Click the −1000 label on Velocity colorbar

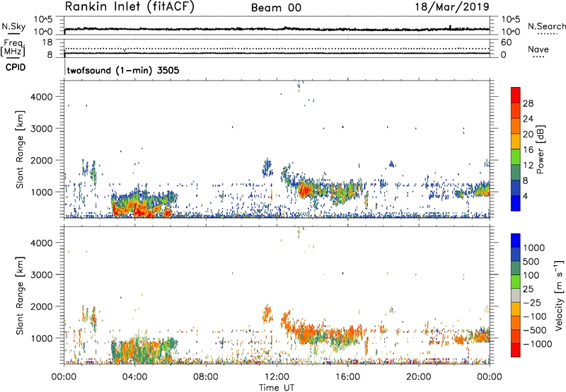coord(538,344)
